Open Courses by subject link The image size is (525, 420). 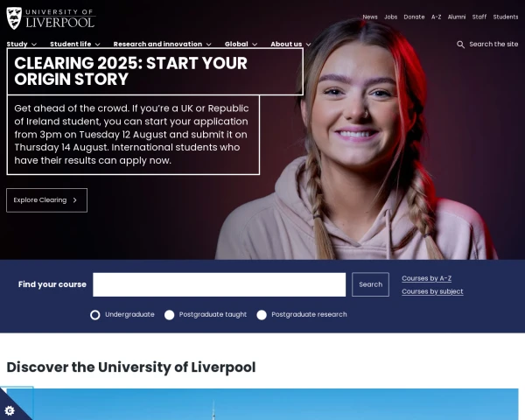point(432,291)
